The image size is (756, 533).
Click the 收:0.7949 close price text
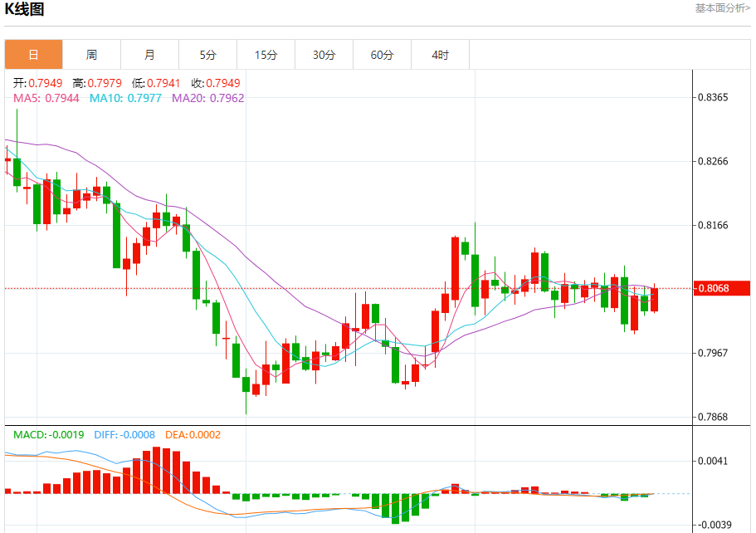216,84
